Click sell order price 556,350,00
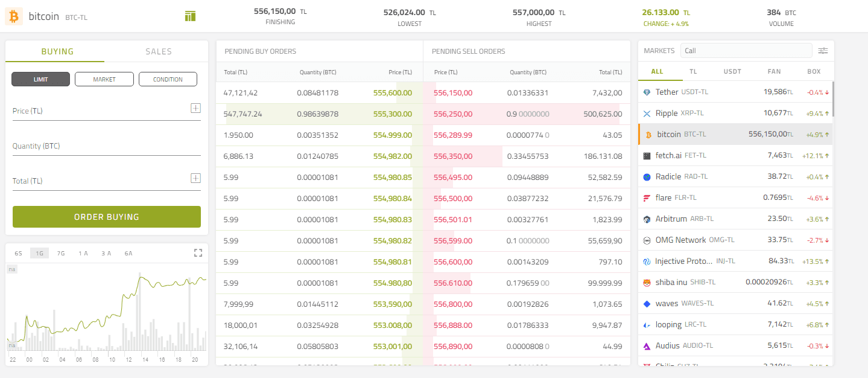This screenshot has height=378, width=868. tap(453, 156)
